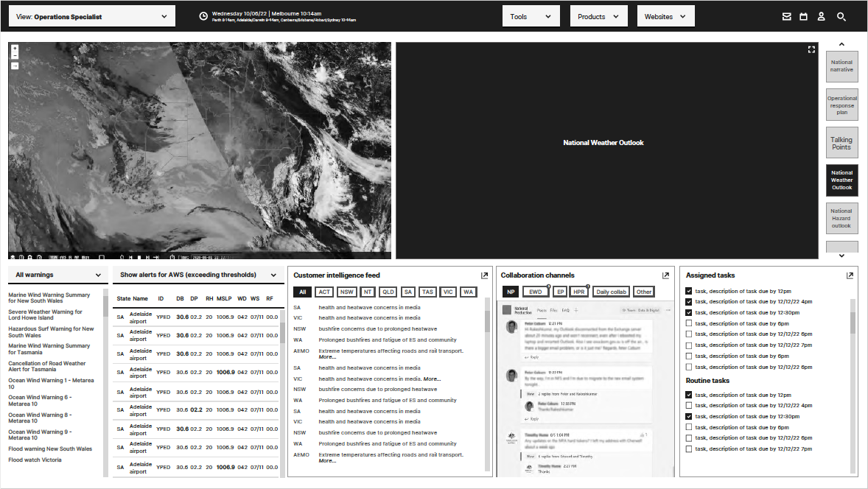Pop out the Collaboration channels panel
This screenshot has height=489, width=868.
[666, 275]
